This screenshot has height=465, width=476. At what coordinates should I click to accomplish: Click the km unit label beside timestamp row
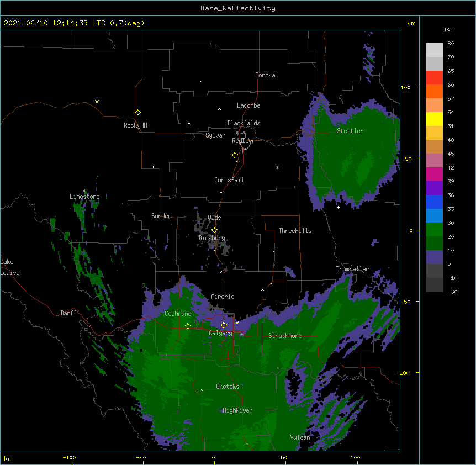click(x=411, y=23)
